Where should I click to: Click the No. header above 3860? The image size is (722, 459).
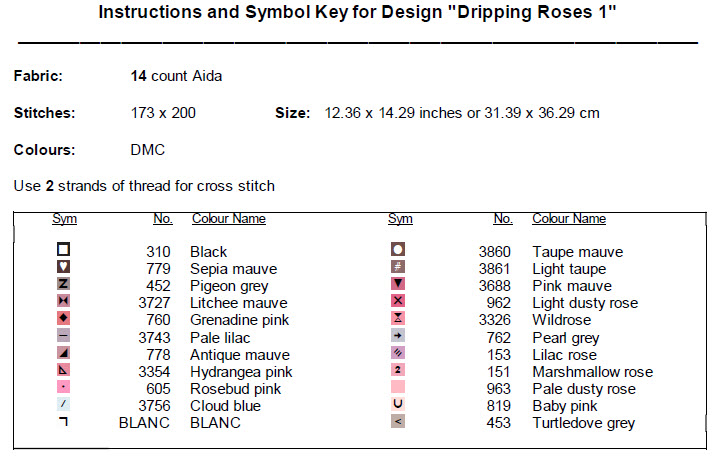[503, 219]
